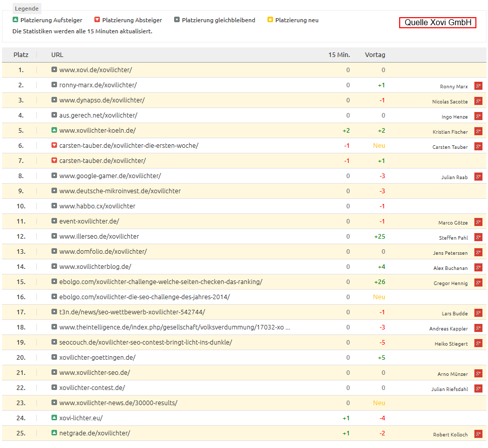The height and width of the screenshot is (448, 488).
Task: Open Google+ profile icon for Nicolas Sacotte
Action: coord(478,101)
